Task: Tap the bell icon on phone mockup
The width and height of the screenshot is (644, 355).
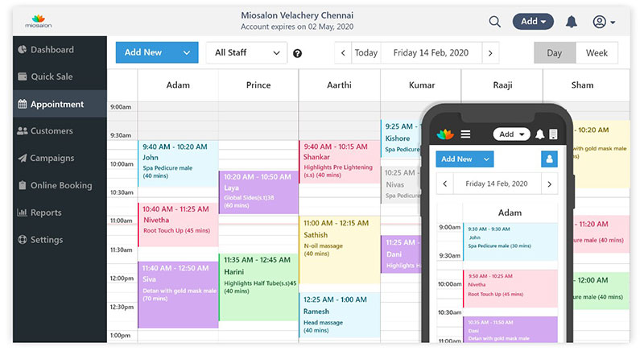Action: click(539, 134)
